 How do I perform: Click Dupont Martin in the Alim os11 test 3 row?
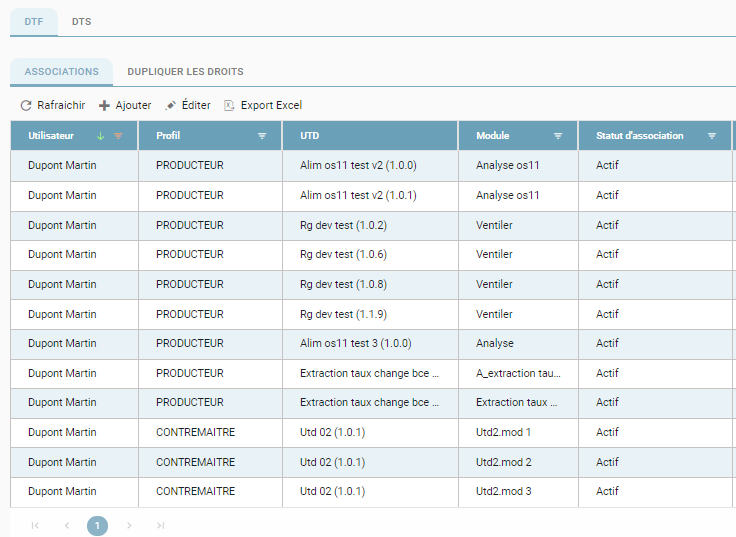[x=62, y=344]
